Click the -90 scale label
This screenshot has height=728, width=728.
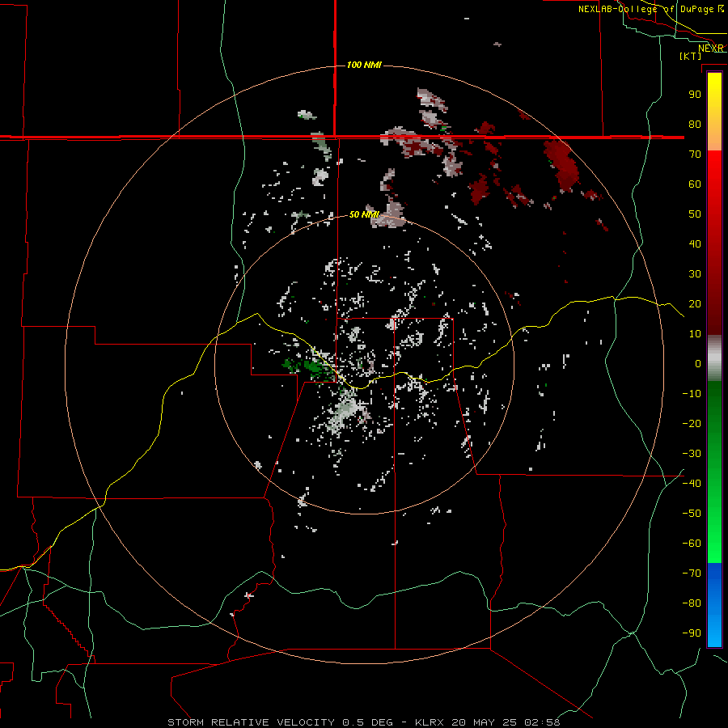pyautogui.click(x=692, y=633)
